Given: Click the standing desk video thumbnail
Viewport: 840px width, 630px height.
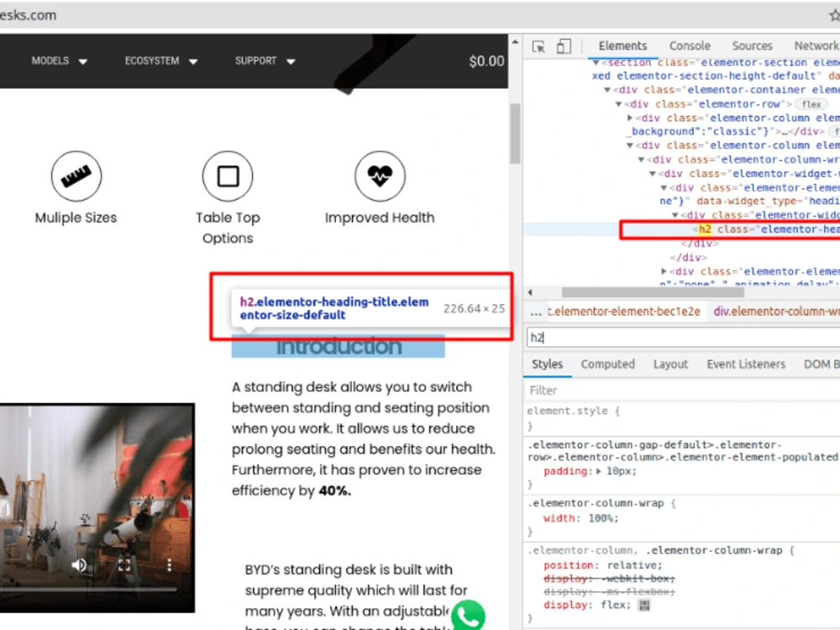Looking at the screenshot, I should (97, 508).
